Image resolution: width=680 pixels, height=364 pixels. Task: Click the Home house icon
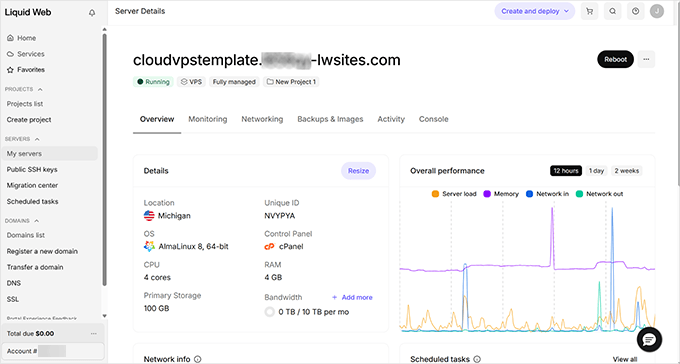click(x=10, y=38)
